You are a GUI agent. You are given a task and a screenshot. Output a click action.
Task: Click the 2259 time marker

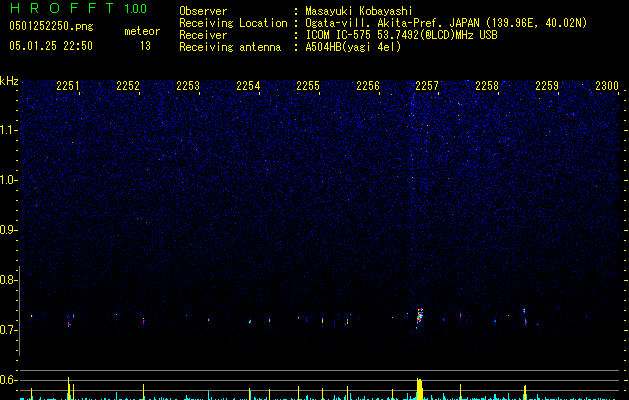547,86
